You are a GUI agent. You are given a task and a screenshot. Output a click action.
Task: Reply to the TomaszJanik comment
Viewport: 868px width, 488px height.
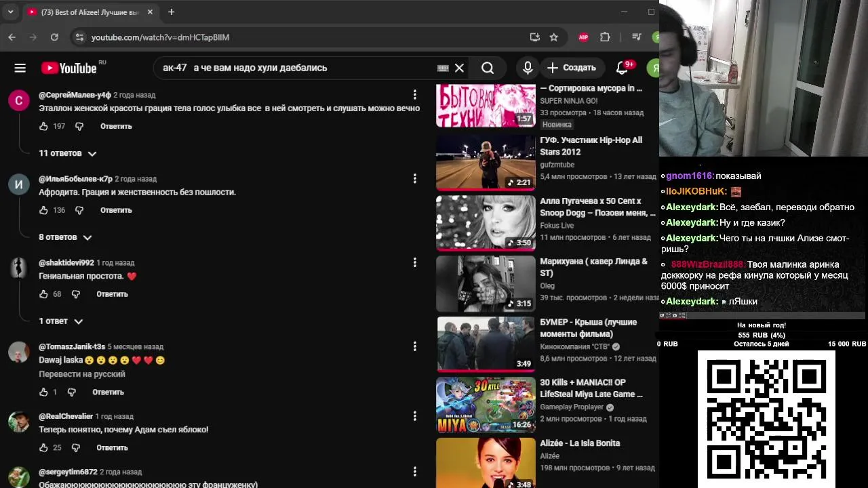tap(108, 392)
